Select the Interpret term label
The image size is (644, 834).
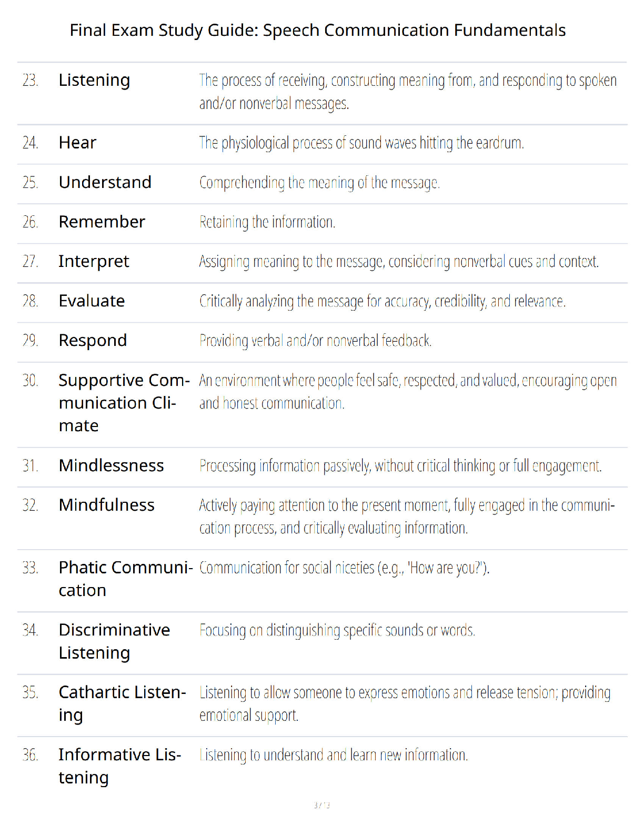pyautogui.click(x=94, y=262)
